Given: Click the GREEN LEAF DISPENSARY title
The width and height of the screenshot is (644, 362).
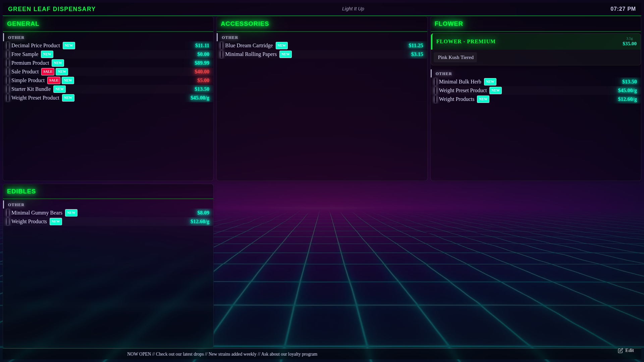Looking at the screenshot, I should tap(52, 9).
